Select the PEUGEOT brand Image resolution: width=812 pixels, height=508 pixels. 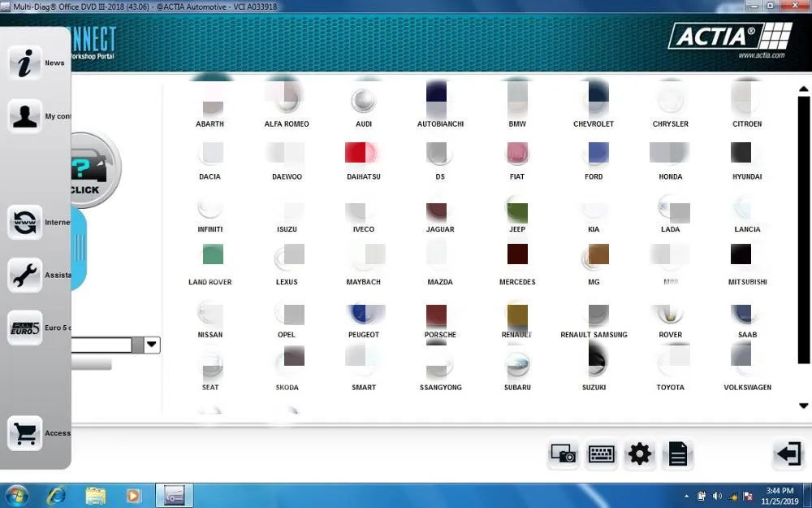tap(364, 321)
